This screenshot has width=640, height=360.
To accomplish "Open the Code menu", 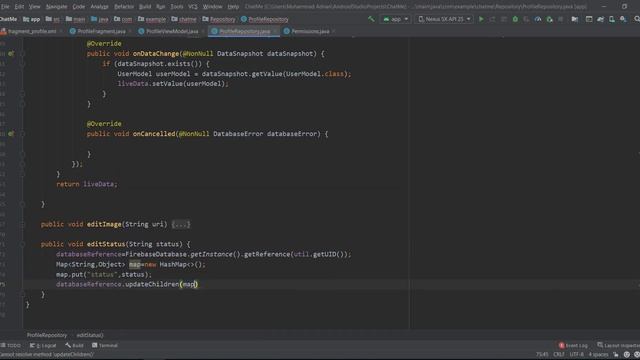I will click(78, 7).
